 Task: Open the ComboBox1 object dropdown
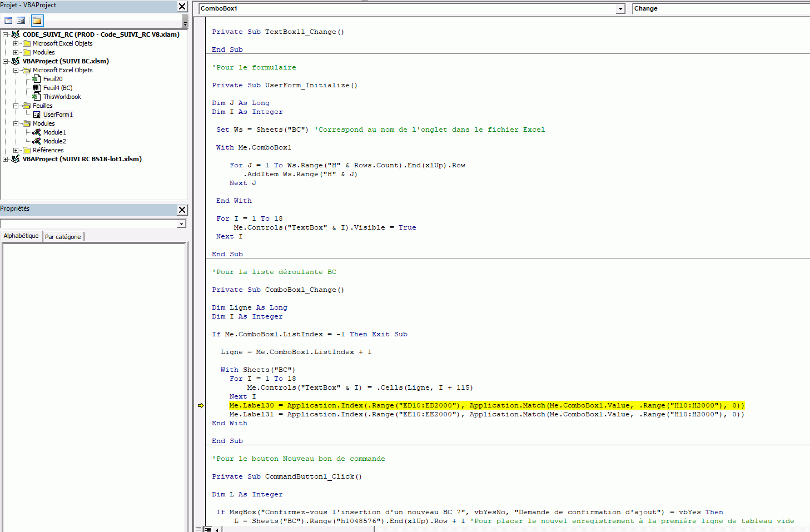pos(620,9)
